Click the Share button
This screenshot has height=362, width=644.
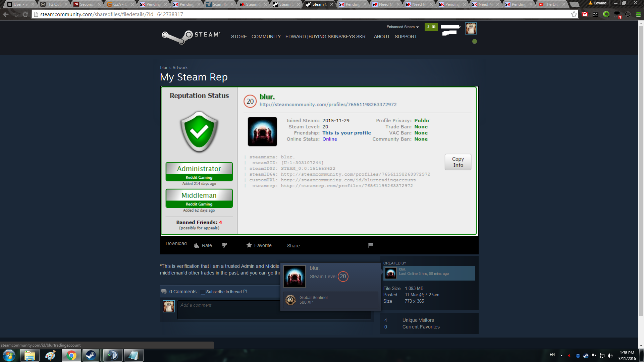click(293, 246)
